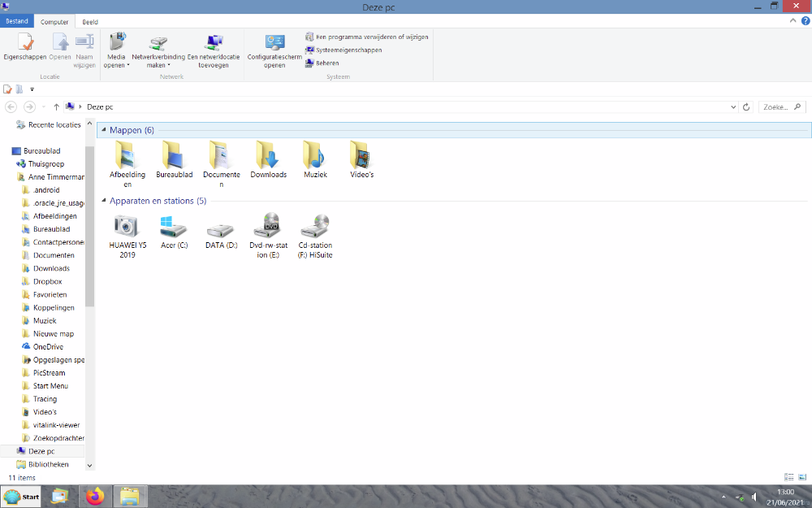
Task: Collapse Apparaten en stations group
Action: point(104,201)
